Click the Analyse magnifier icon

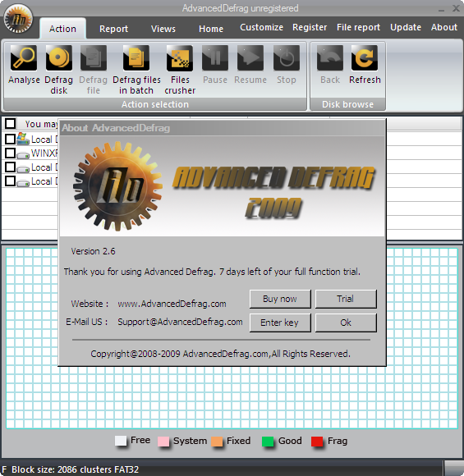coord(24,57)
